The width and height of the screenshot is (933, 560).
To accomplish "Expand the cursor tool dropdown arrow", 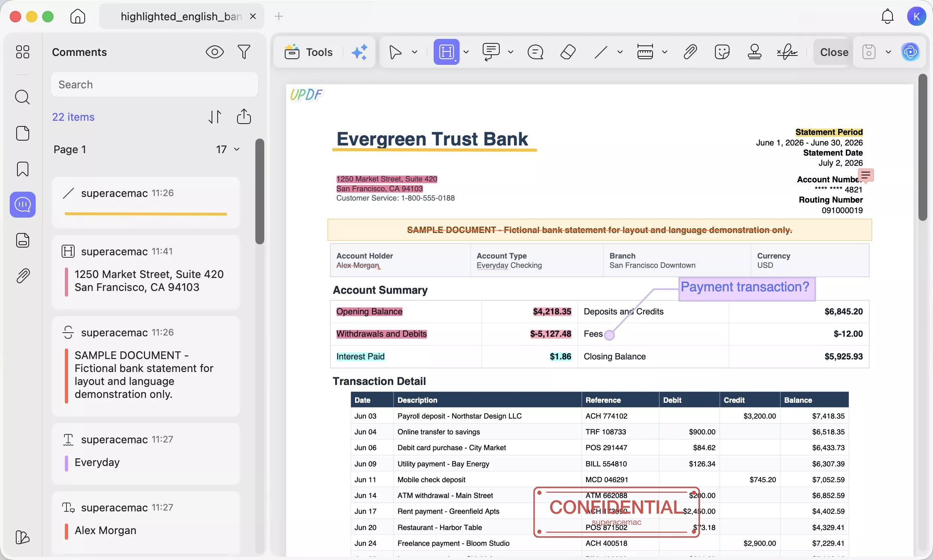I will click(x=415, y=52).
